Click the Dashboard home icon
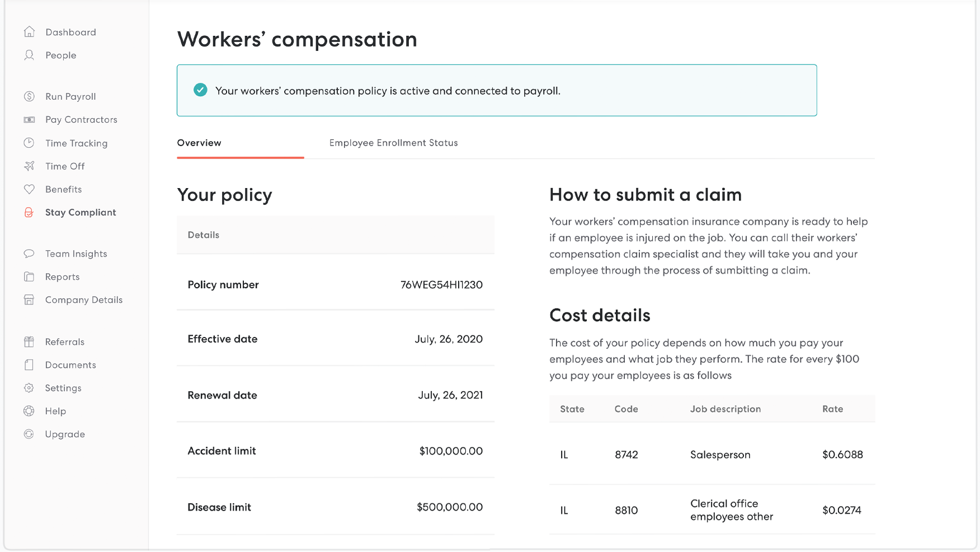This screenshot has height=552, width=980. (x=30, y=32)
